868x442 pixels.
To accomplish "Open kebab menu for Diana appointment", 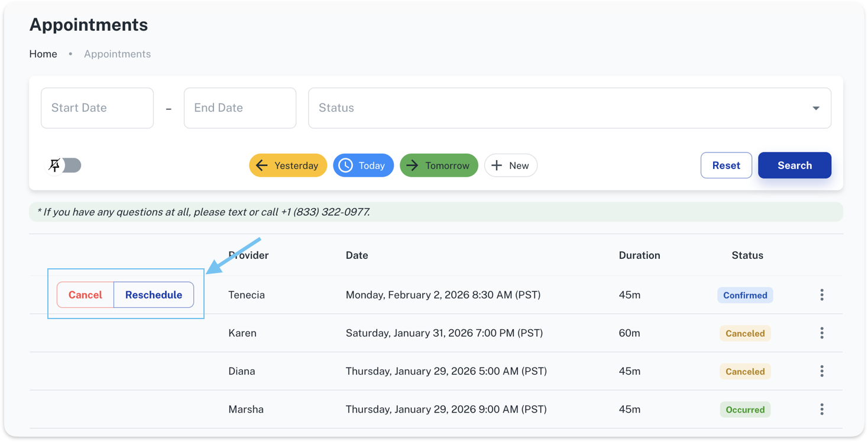I will pos(822,371).
